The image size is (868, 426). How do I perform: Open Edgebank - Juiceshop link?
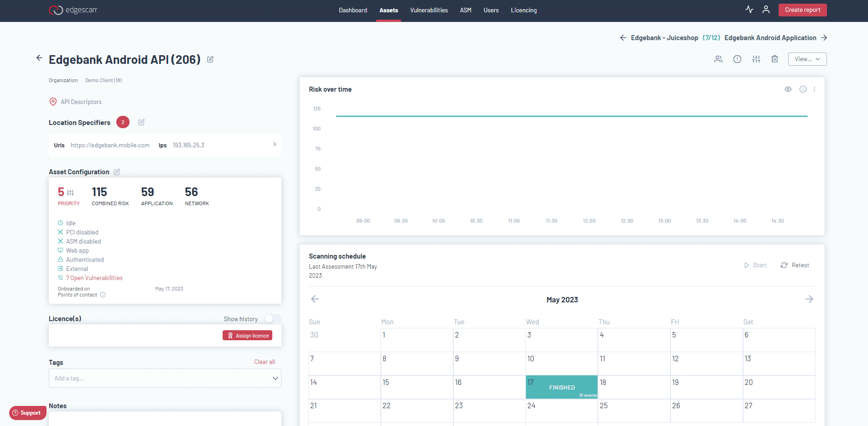(x=665, y=38)
